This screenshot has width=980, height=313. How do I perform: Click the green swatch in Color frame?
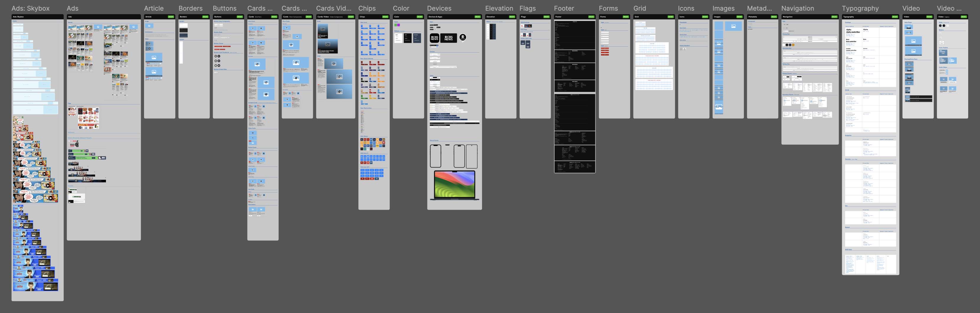(395, 25)
